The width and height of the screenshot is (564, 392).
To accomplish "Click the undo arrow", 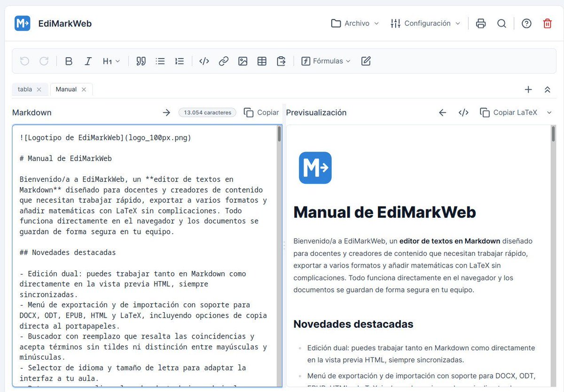I will coord(24,61).
